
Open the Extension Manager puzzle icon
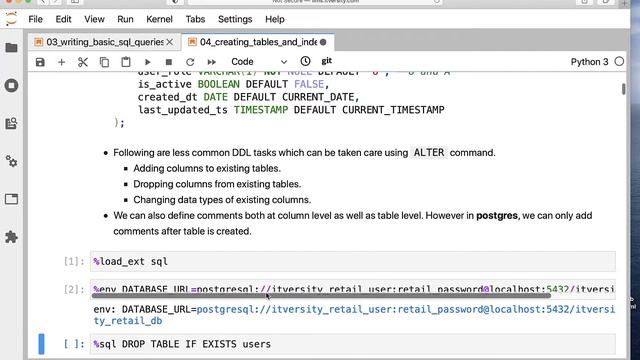[x=11, y=237]
